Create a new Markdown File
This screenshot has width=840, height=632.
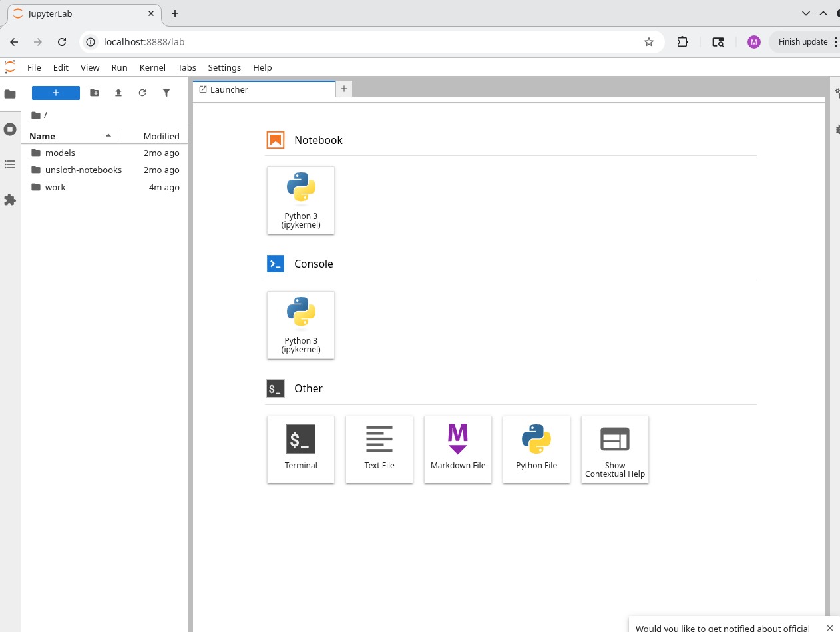coord(457,449)
